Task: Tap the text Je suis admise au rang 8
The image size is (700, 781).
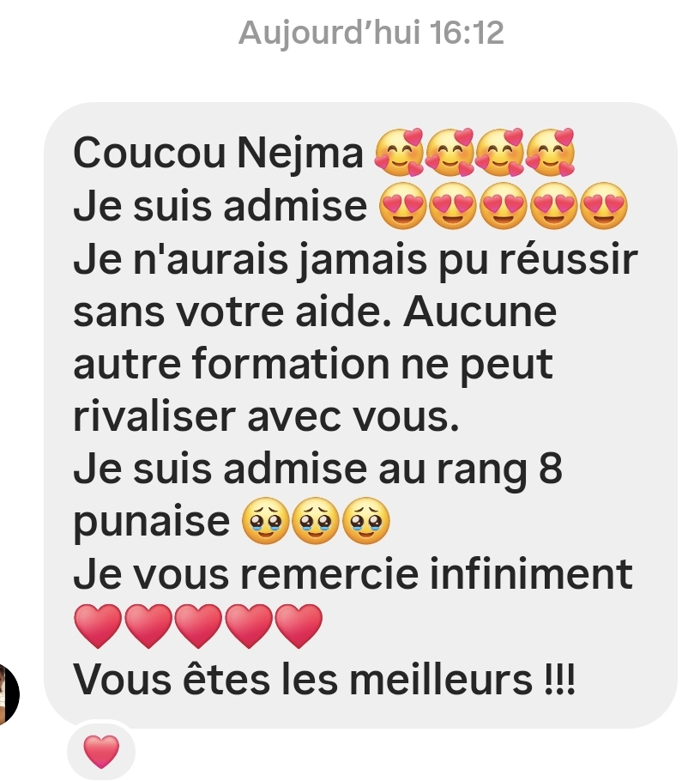Action: 317,469
